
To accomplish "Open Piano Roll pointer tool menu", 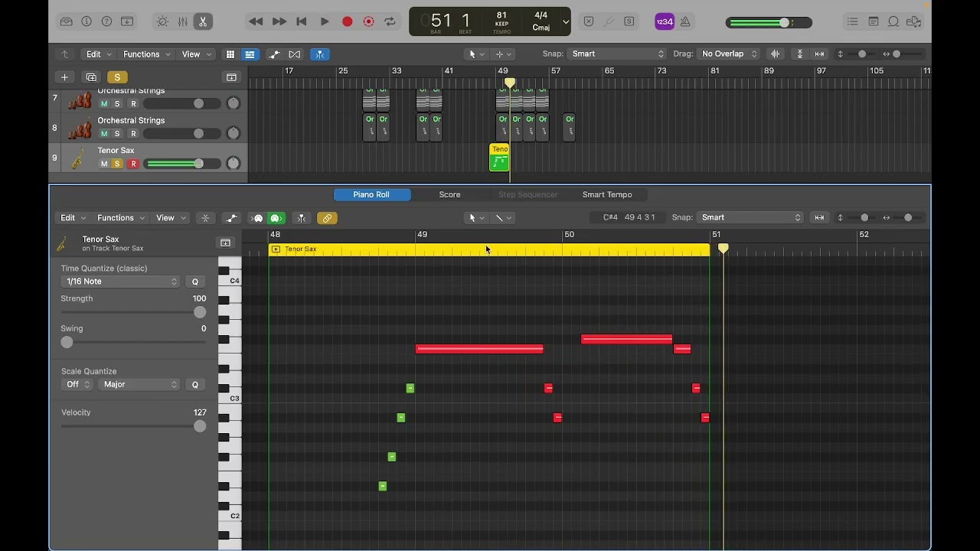I will 476,218.
